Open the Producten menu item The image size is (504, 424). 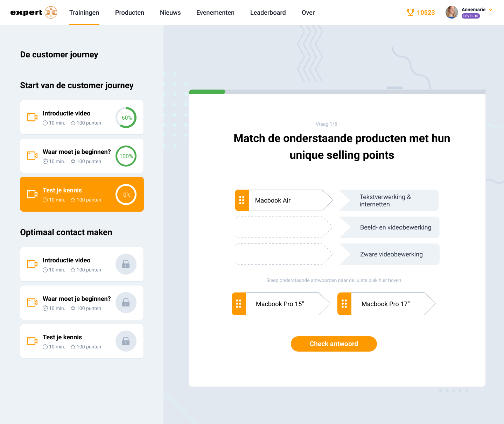tap(129, 13)
